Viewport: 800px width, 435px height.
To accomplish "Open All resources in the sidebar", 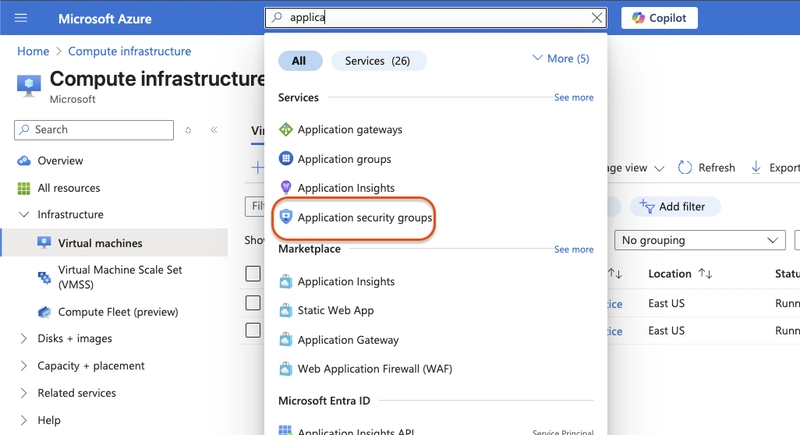I will 69,188.
